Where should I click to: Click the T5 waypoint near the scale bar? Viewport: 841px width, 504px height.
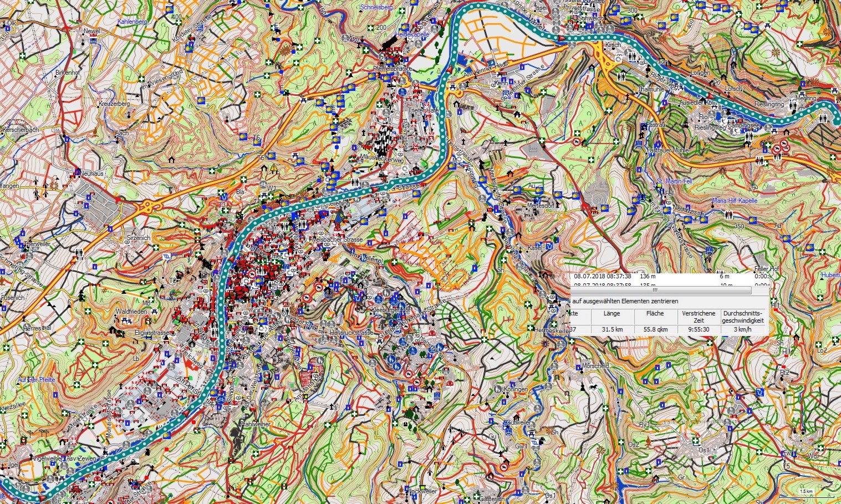tap(786, 466)
